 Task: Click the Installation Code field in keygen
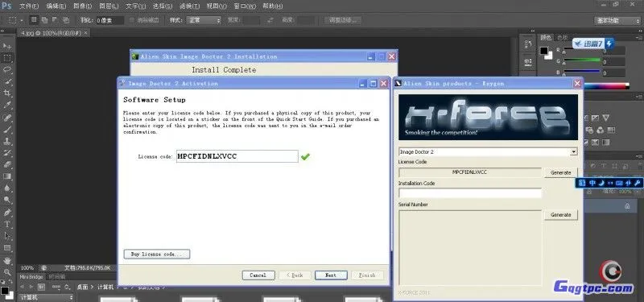point(470,193)
